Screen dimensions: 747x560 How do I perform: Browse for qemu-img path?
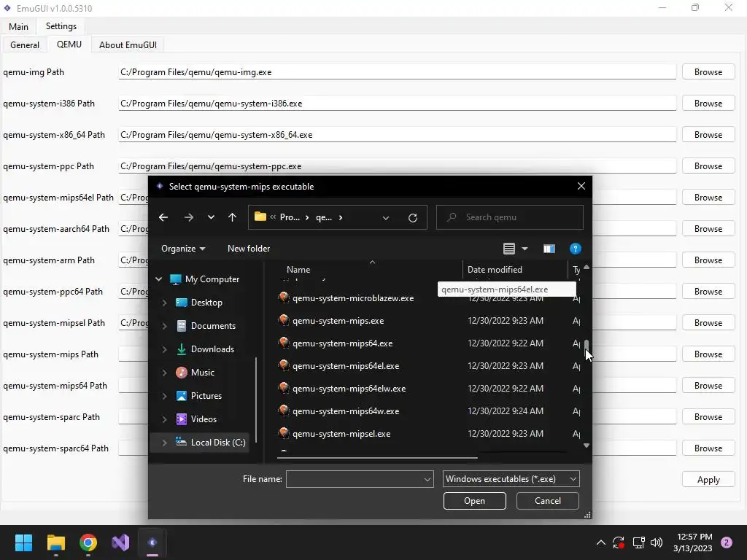coord(708,72)
